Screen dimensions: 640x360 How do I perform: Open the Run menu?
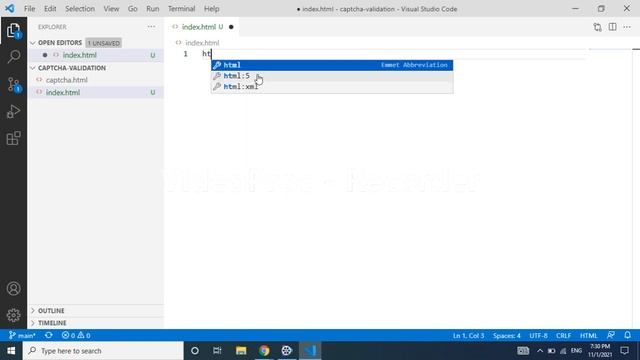(153, 9)
